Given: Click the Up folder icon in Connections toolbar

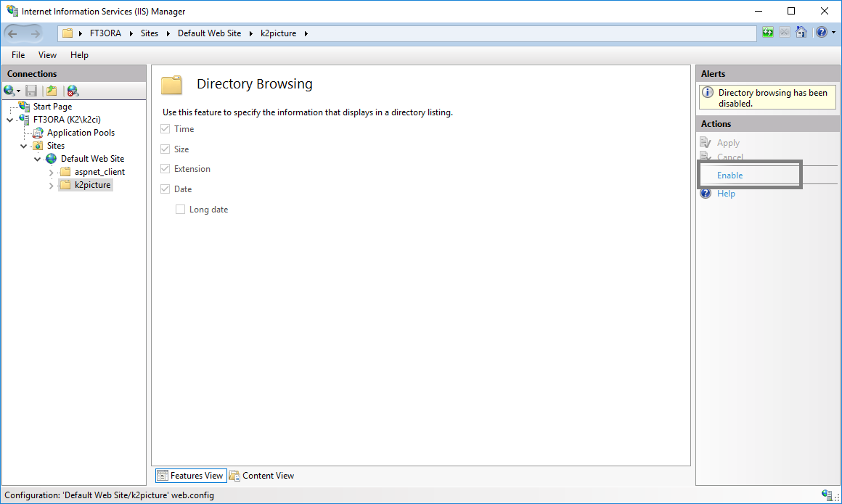Looking at the screenshot, I should (52, 90).
